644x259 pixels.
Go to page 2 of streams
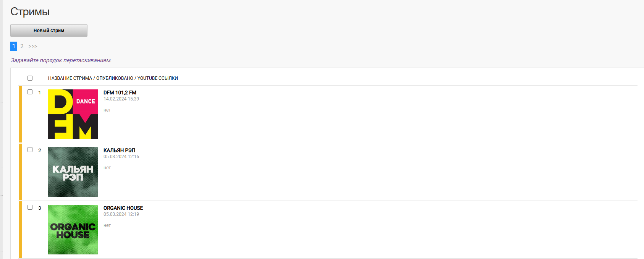pos(22,46)
